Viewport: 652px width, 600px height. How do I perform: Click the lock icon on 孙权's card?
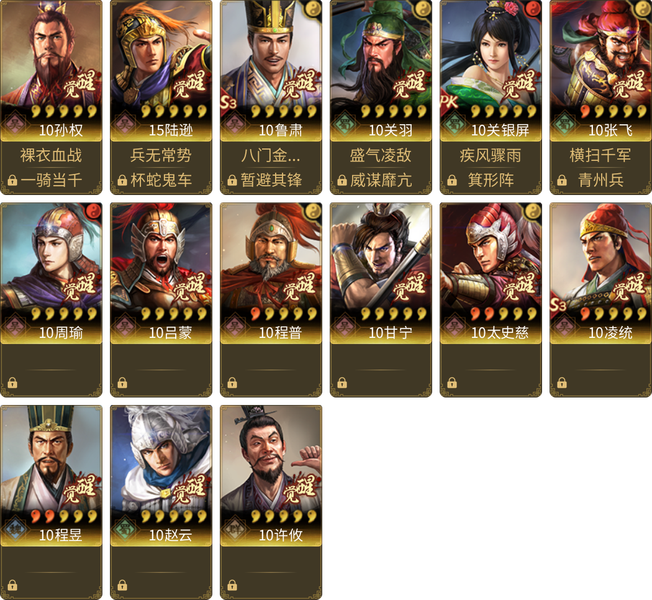coord(12,180)
